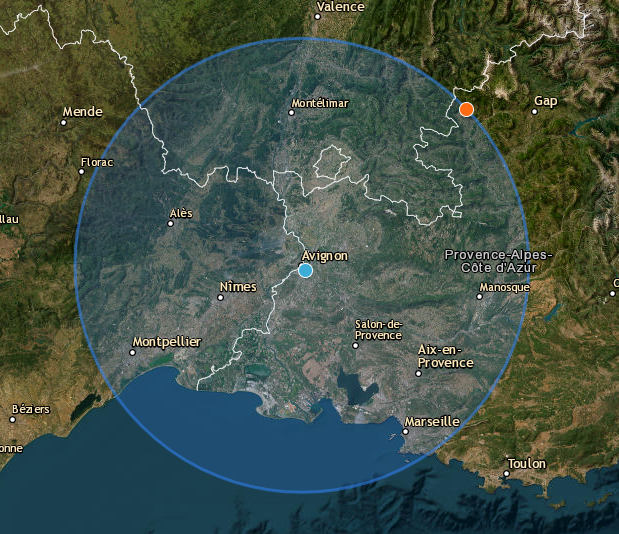Click the Florac town label
This screenshot has width=619, height=534.
click(97, 161)
